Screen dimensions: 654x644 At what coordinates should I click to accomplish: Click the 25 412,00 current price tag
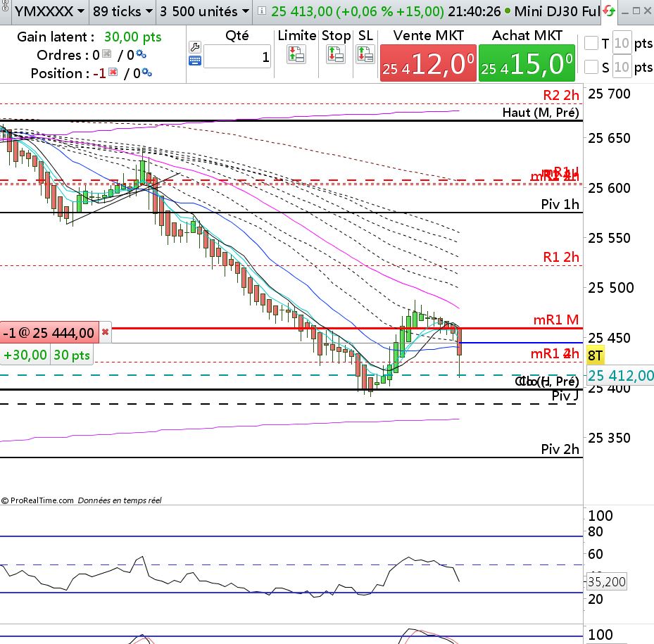coord(620,376)
